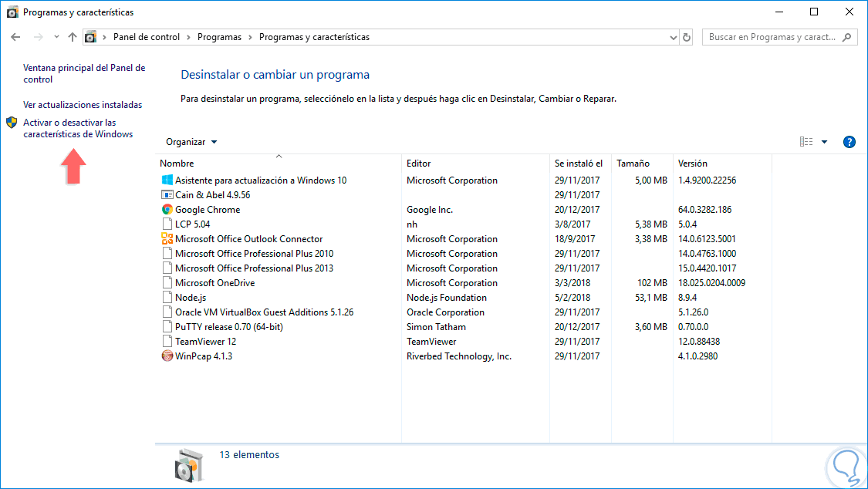
Task: Click the search magnifier icon
Action: [846, 37]
